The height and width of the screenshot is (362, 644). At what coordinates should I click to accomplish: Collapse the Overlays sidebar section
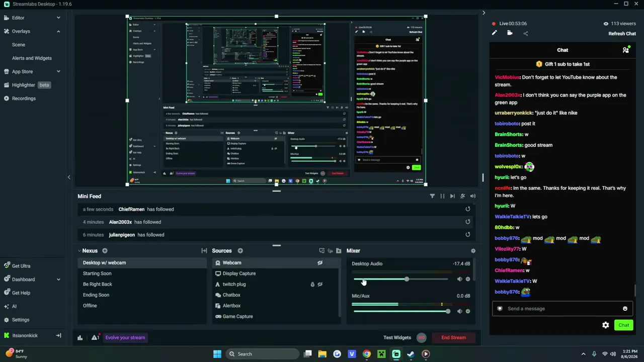click(x=58, y=31)
